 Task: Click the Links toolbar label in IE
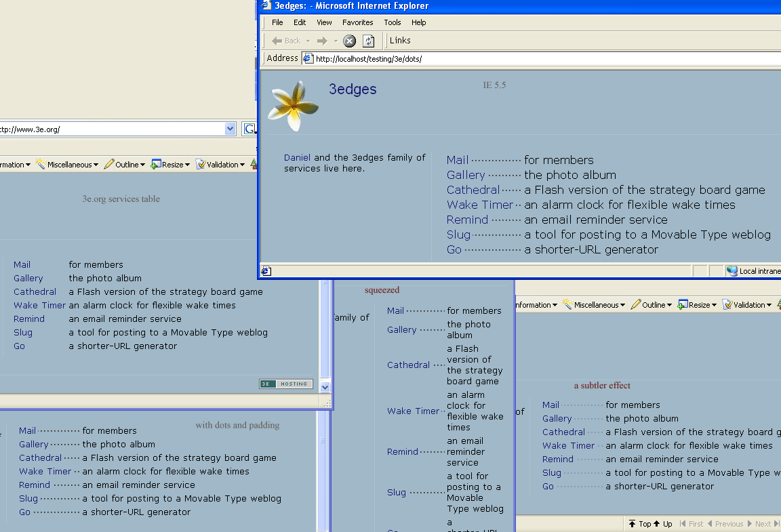(400, 41)
